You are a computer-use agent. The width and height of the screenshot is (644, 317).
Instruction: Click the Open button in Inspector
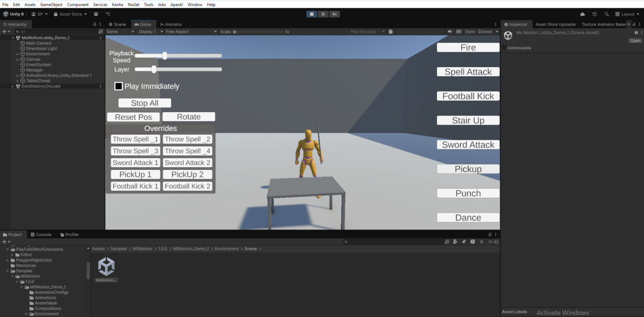[x=635, y=40]
